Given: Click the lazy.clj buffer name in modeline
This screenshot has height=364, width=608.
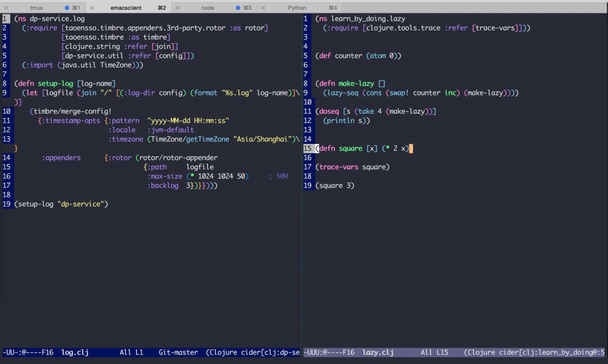Looking at the screenshot, I should pos(378,352).
